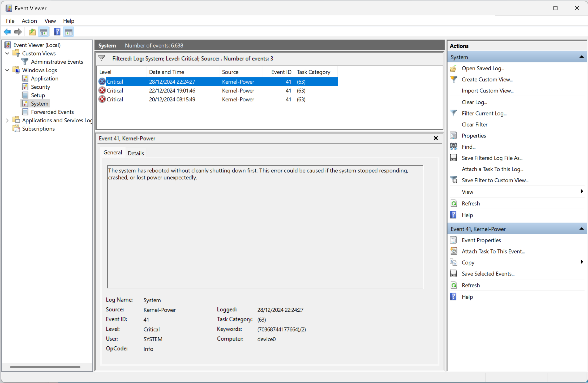Select the Forwarded Events log
The image size is (588, 383).
(x=52, y=112)
